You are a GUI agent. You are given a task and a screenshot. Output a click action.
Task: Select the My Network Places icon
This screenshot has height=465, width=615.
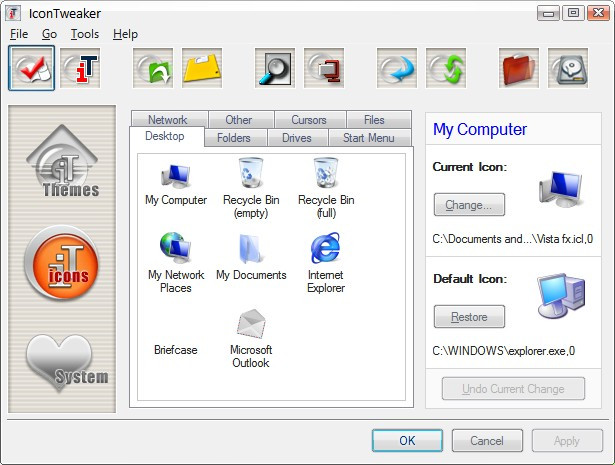click(176, 263)
